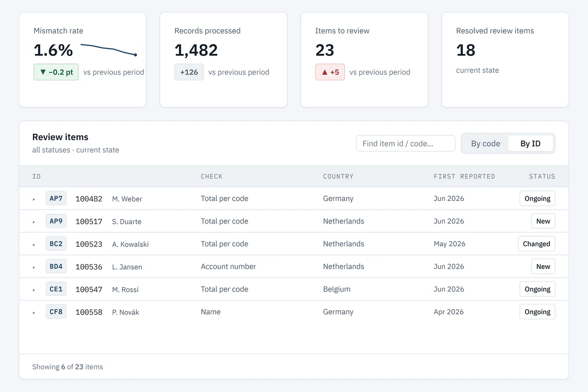Select the name M. Weber
This screenshot has height=392, width=588.
click(127, 199)
